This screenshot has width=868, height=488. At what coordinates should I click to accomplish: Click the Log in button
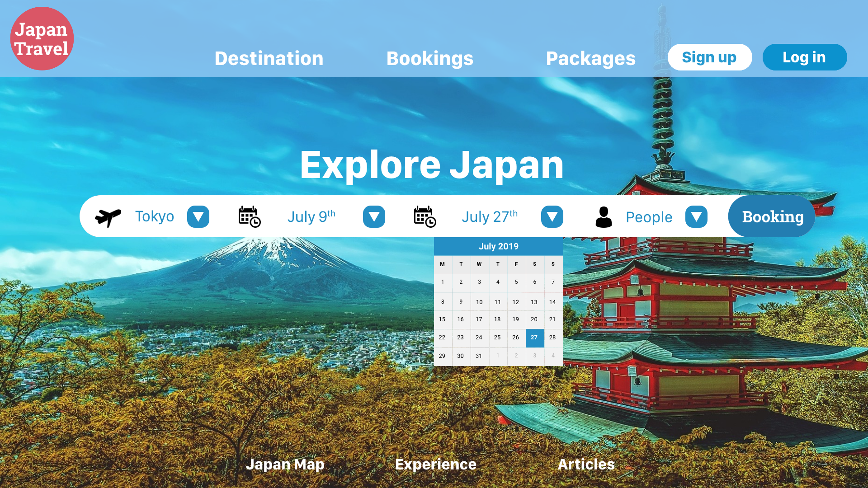[x=805, y=57]
